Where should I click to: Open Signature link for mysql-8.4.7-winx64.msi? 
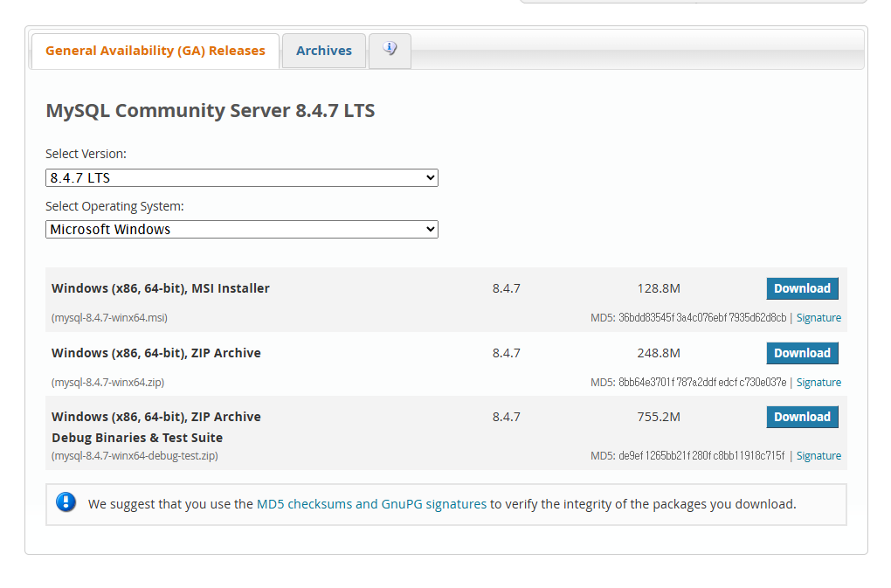(818, 317)
